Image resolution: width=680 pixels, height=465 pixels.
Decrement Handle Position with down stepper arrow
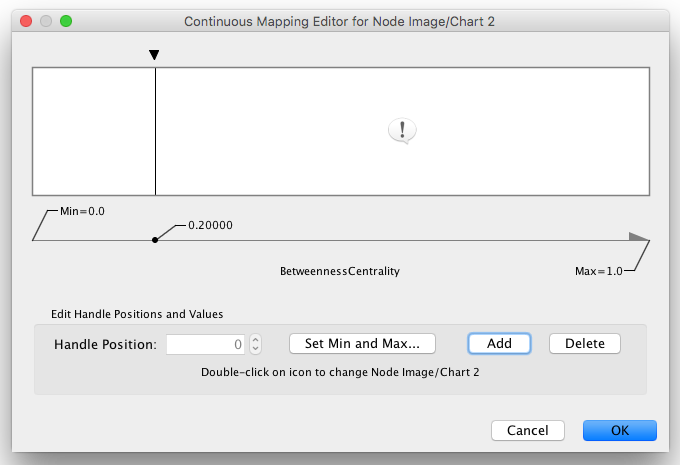coord(255,348)
